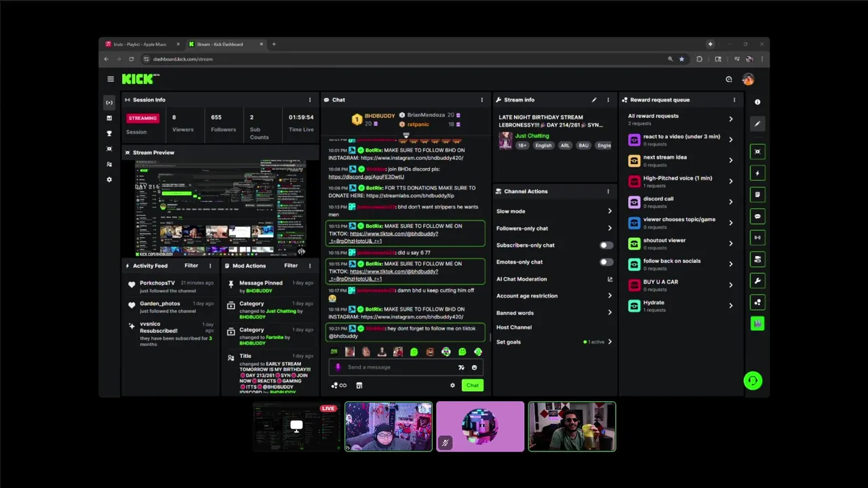
Task: Open chat settings gear beside the Chat button
Action: pos(452,386)
